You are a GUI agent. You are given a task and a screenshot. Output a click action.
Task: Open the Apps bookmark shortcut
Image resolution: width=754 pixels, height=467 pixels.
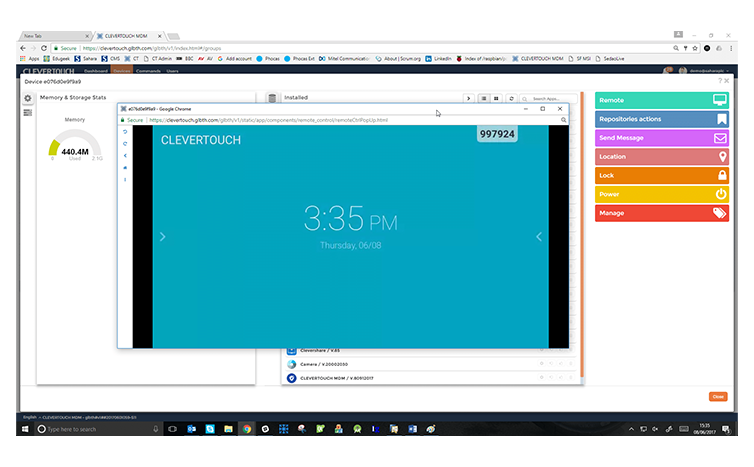tap(29, 59)
